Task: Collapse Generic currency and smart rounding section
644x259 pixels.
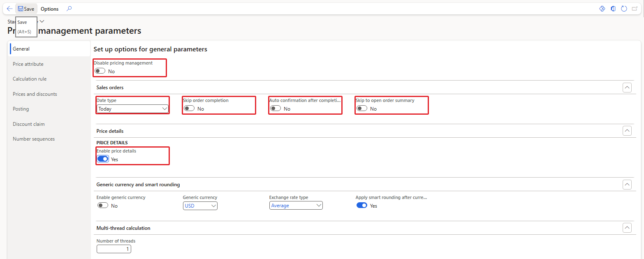Action: (627, 185)
